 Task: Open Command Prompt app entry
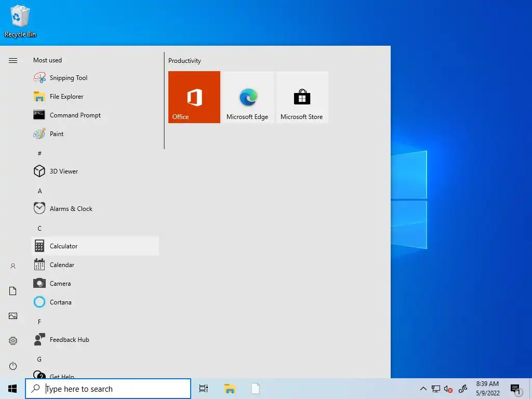[x=95, y=115]
